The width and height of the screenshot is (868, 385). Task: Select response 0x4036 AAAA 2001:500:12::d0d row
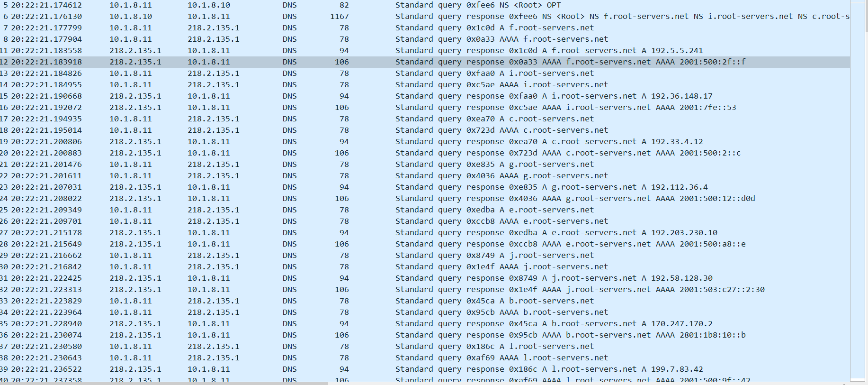[425, 199]
